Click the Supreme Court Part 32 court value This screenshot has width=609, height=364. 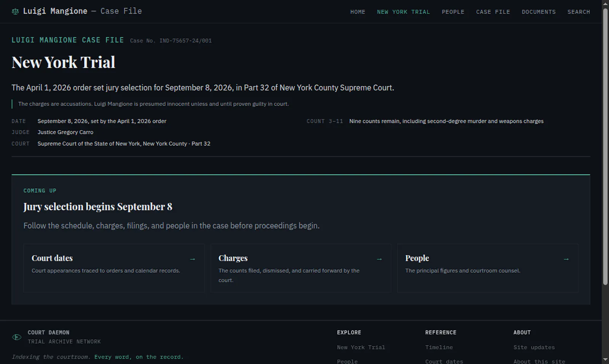(x=124, y=144)
